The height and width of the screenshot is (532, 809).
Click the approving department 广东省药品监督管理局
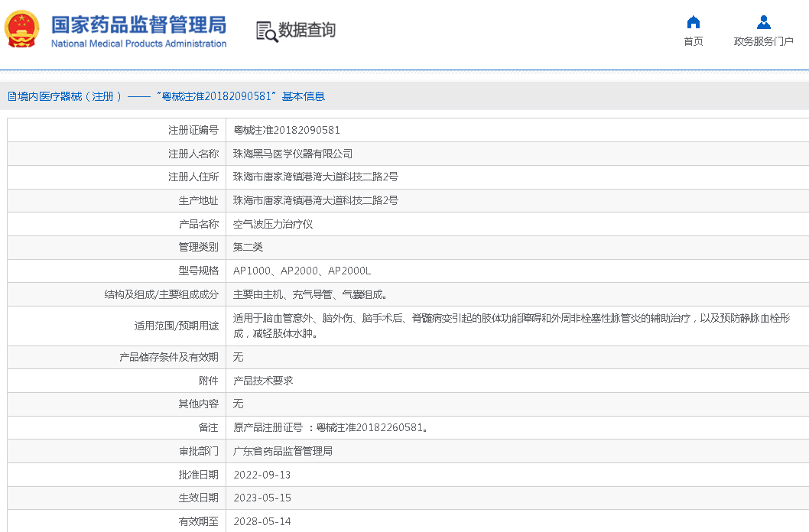click(x=283, y=451)
